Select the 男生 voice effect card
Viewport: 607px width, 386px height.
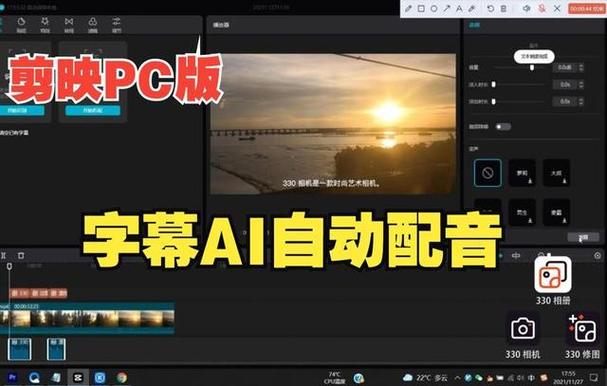[522, 212]
